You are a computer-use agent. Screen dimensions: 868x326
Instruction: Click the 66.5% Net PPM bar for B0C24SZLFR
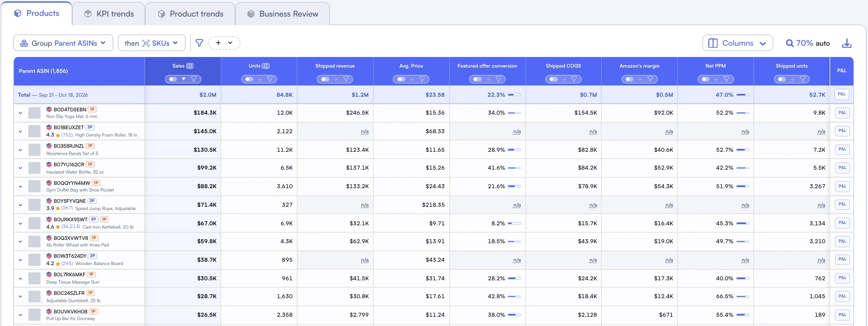(x=743, y=296)
